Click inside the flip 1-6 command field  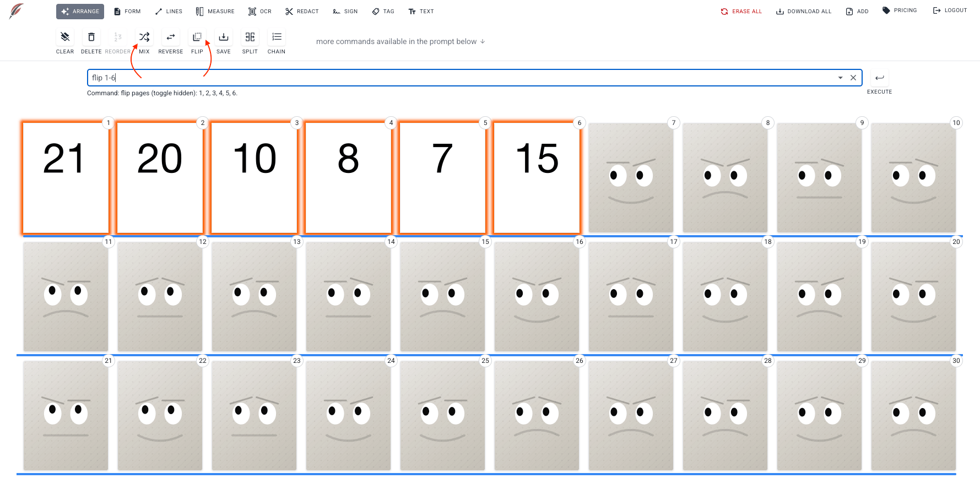(441, 78)
